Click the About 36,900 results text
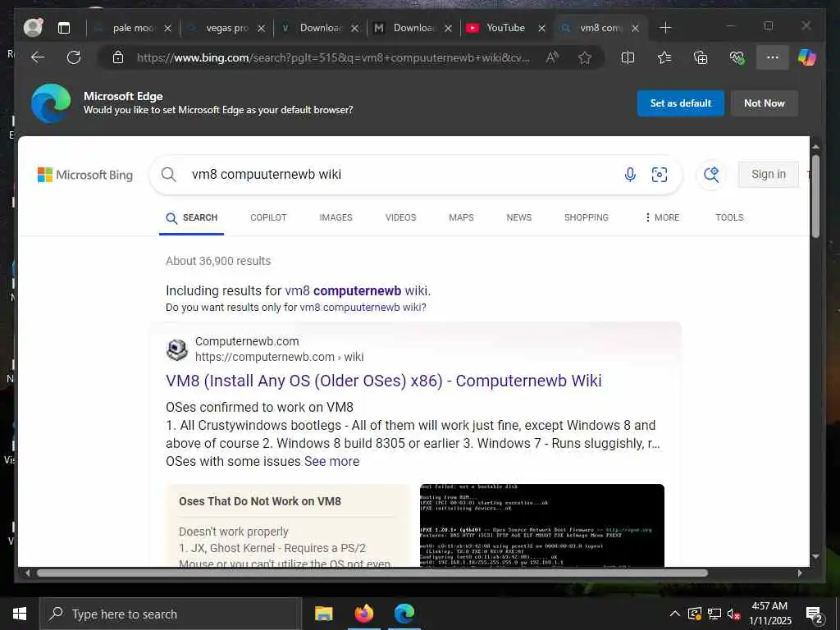 pyautogui.click(x=218, y=261)
